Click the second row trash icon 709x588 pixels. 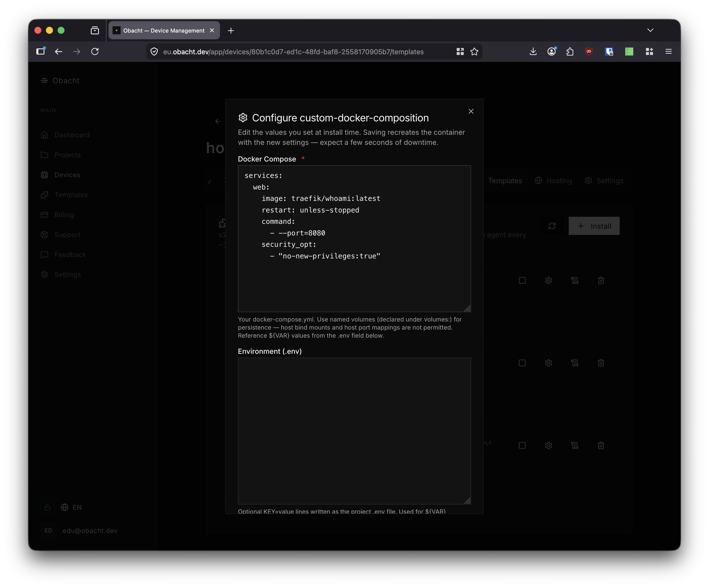(601, 363)
